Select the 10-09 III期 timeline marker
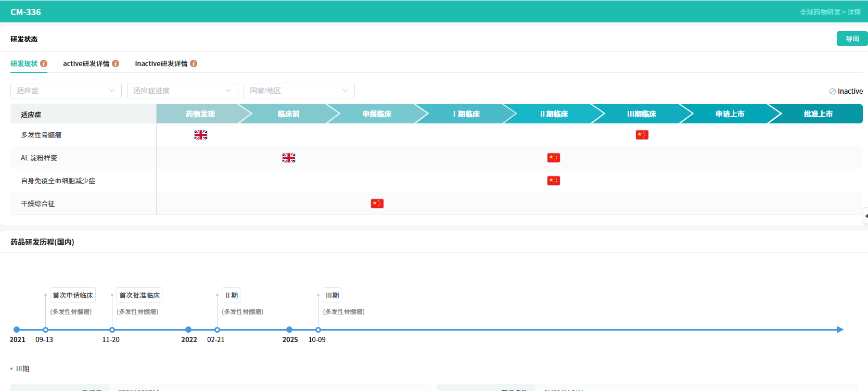The width and height of the screenshot is (868, 391). pos(318,330)
